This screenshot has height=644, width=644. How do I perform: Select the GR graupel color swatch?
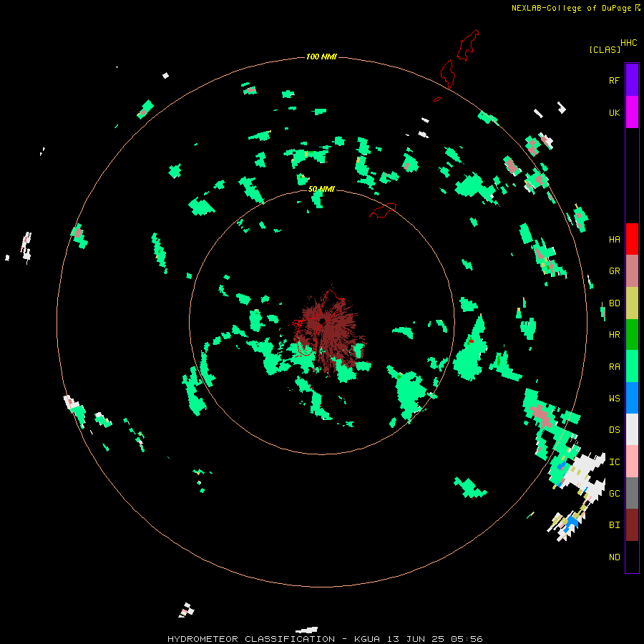632,271
